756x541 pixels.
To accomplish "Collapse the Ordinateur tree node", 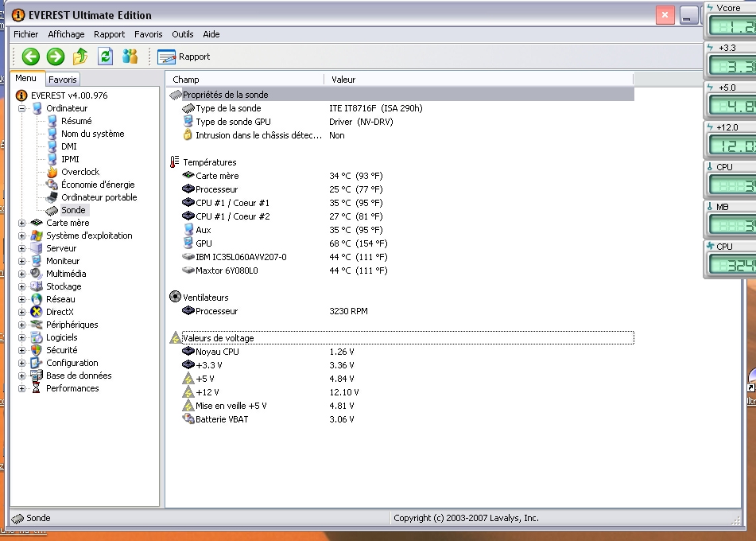I will 22,108.
